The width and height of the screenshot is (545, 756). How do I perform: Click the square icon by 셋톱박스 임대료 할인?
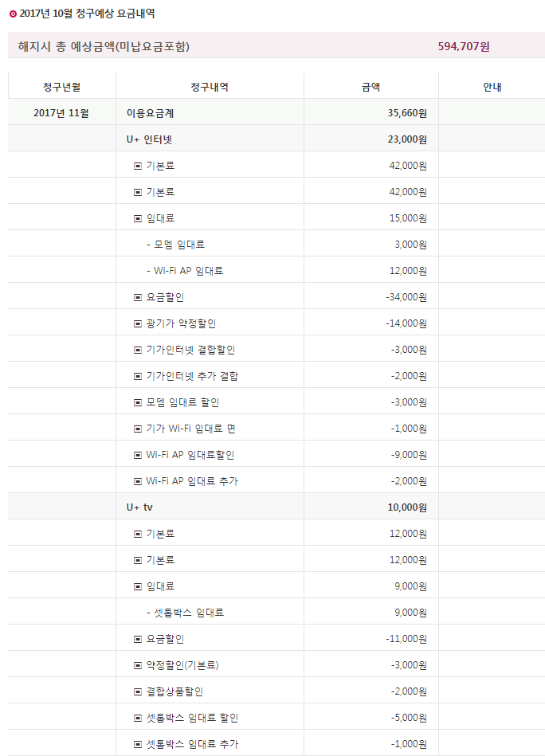click(x=138, y=718)
